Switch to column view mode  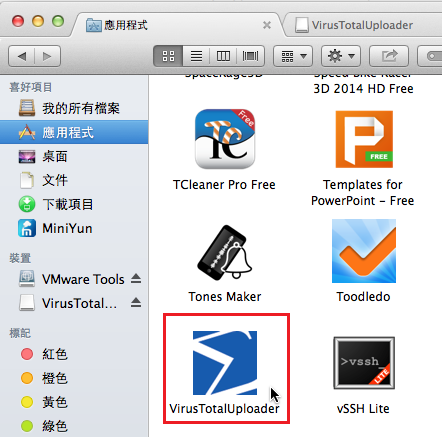pos(223,56)
